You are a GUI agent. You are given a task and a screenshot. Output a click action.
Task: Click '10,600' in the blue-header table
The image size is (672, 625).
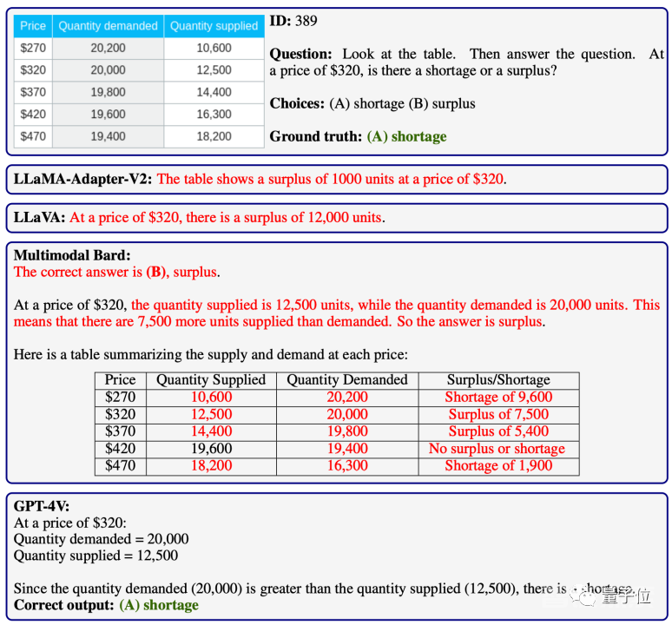[214, 48]
